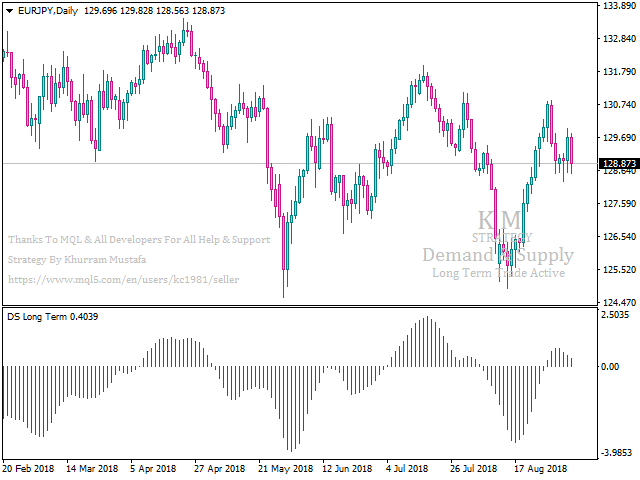Click the EURJPY,Daily symbol title
The width and height of the screenshot is (640, 480).
pos(49,9)
